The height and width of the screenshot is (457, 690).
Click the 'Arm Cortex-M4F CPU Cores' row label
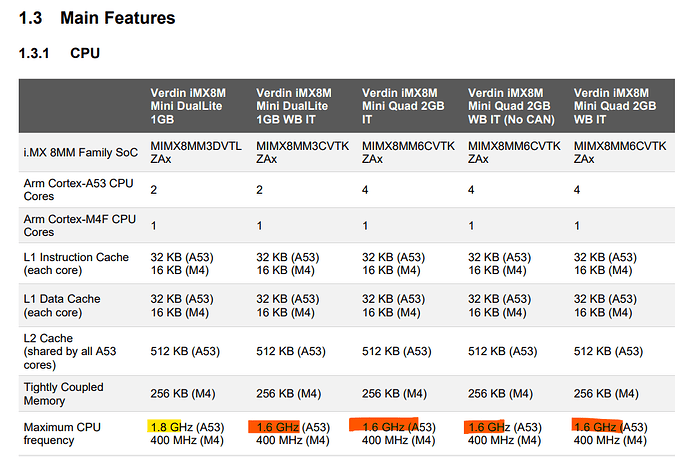click(x=80, y=226)
